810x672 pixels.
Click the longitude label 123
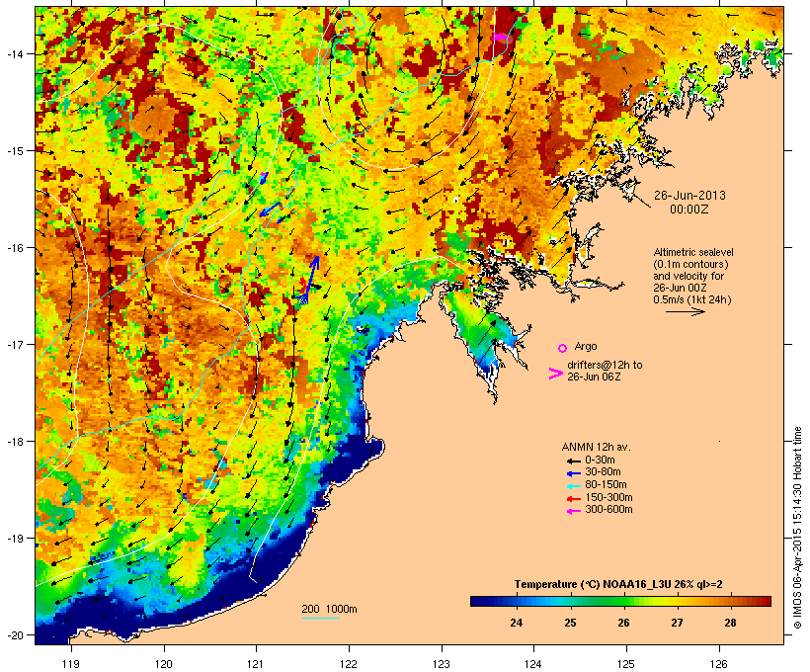point(442,664)
